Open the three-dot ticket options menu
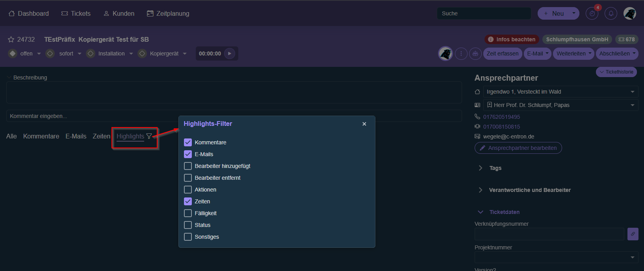This screenshot has width=644, height=271. [461, 53]
